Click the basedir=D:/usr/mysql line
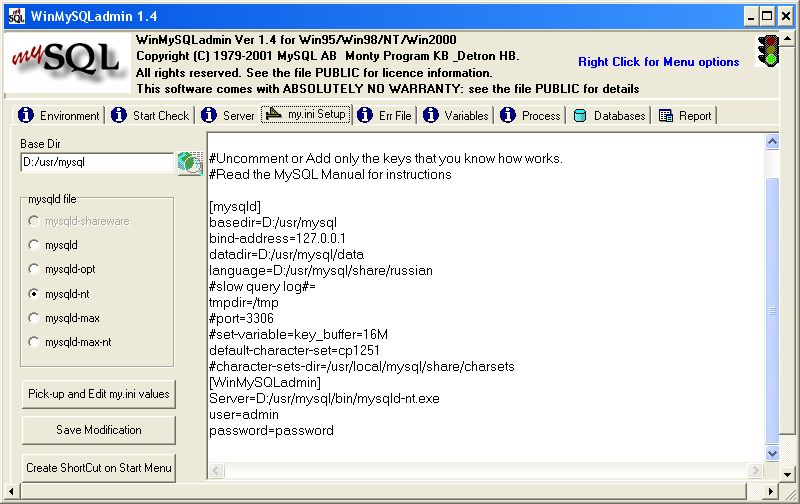 point(273,223)
